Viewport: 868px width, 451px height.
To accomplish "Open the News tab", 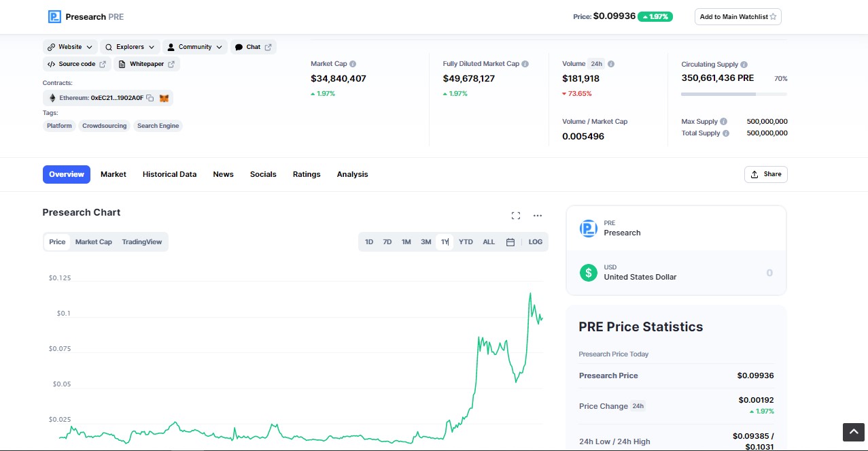I will 223,174.
